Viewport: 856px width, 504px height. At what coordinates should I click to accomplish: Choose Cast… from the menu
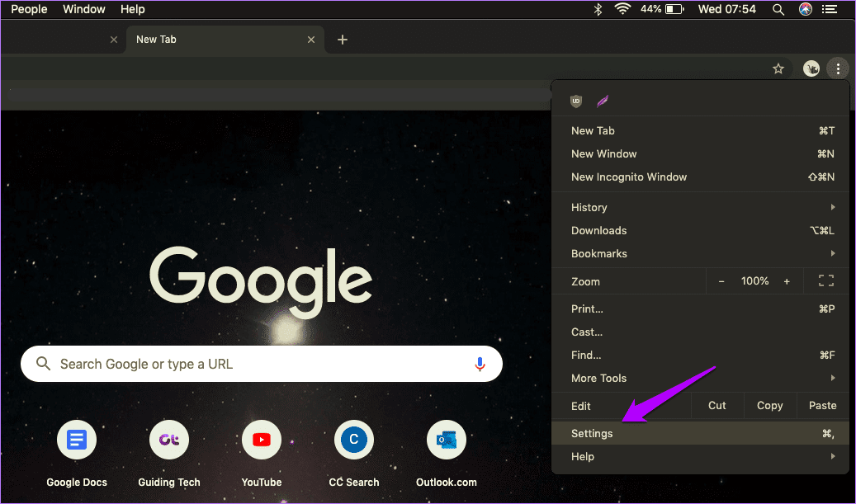[701, 332]
